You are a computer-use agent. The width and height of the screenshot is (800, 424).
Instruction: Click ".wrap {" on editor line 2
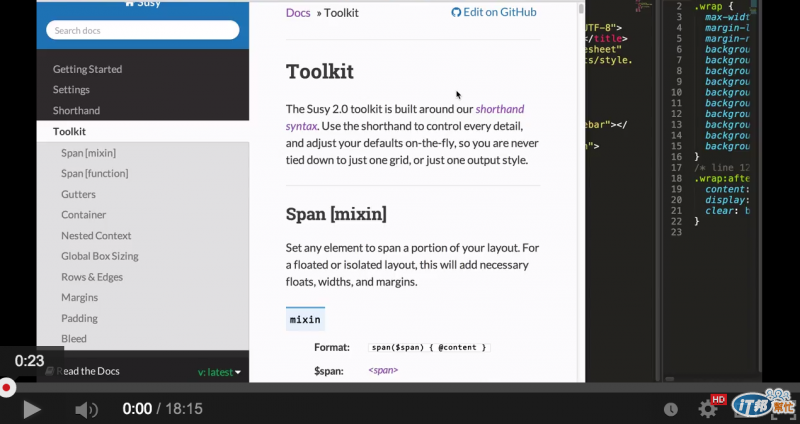[713, 7]
